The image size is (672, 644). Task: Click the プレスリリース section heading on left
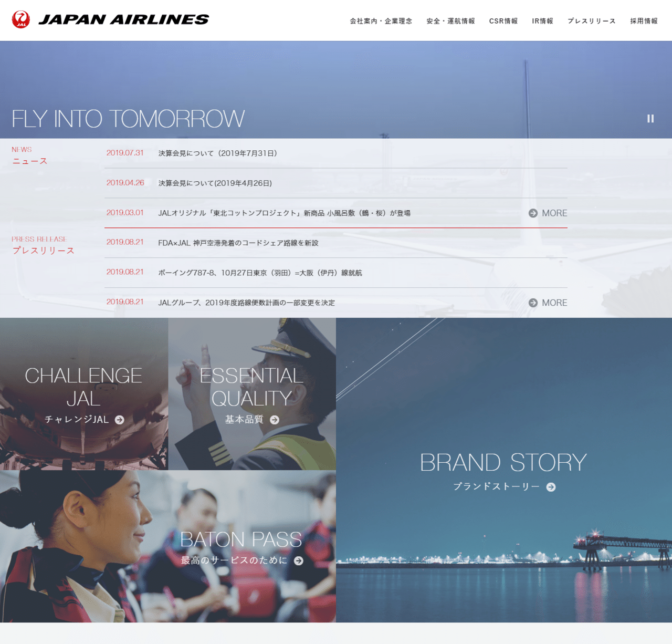[43, 251]
